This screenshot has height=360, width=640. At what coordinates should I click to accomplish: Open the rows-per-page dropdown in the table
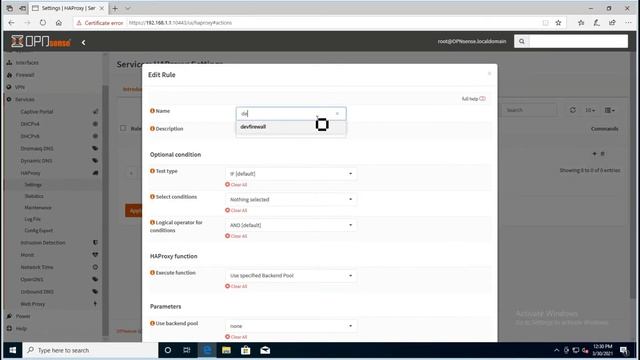click(x=590, y=110)
